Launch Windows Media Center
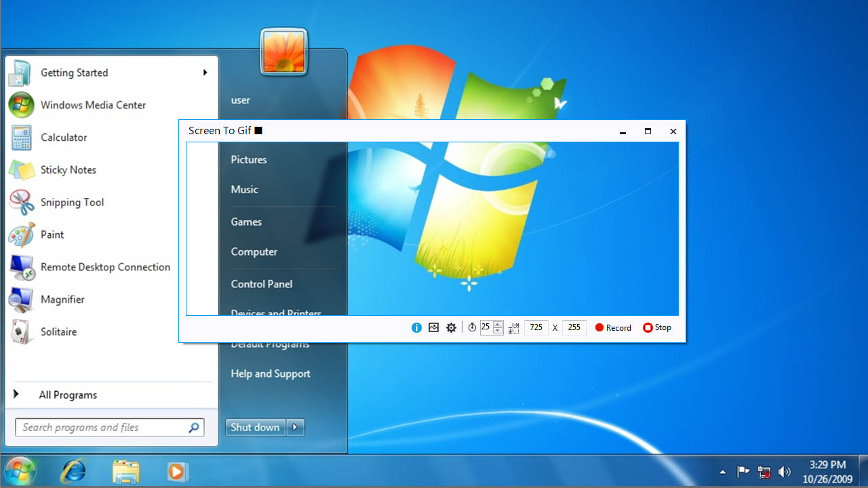This screenshot has height=488, width=868. pyautogui.click(x=111, y=105)
